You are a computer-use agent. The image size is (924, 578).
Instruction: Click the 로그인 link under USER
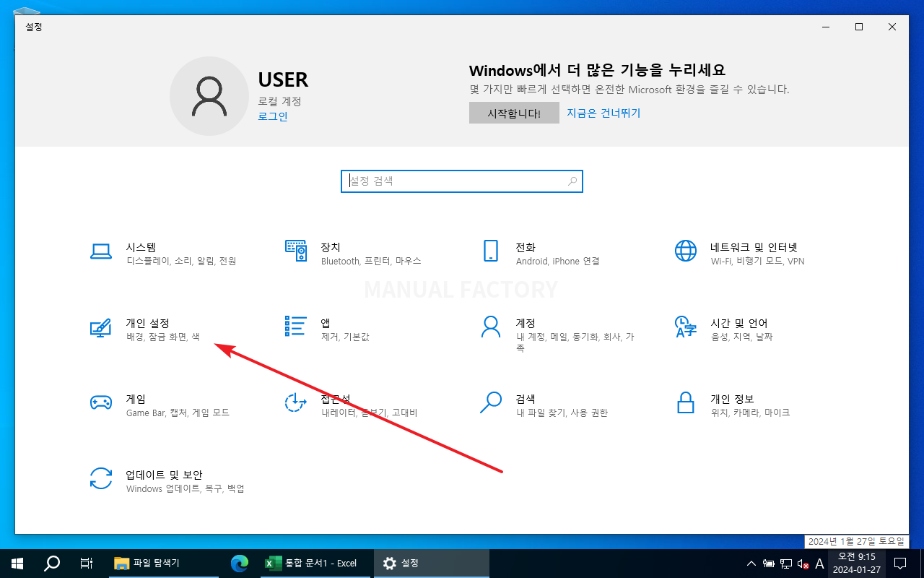[273, 116]
